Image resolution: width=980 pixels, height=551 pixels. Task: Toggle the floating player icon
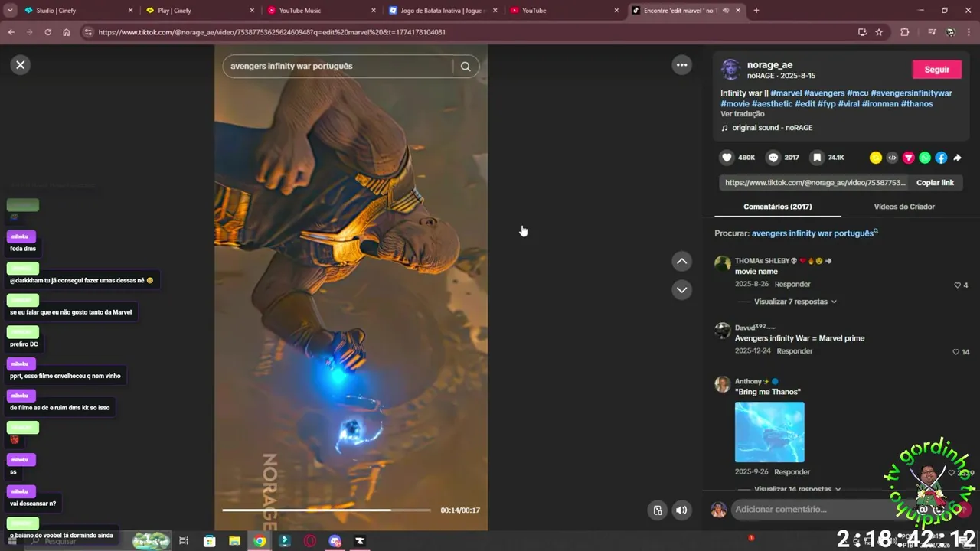point(657,510)
